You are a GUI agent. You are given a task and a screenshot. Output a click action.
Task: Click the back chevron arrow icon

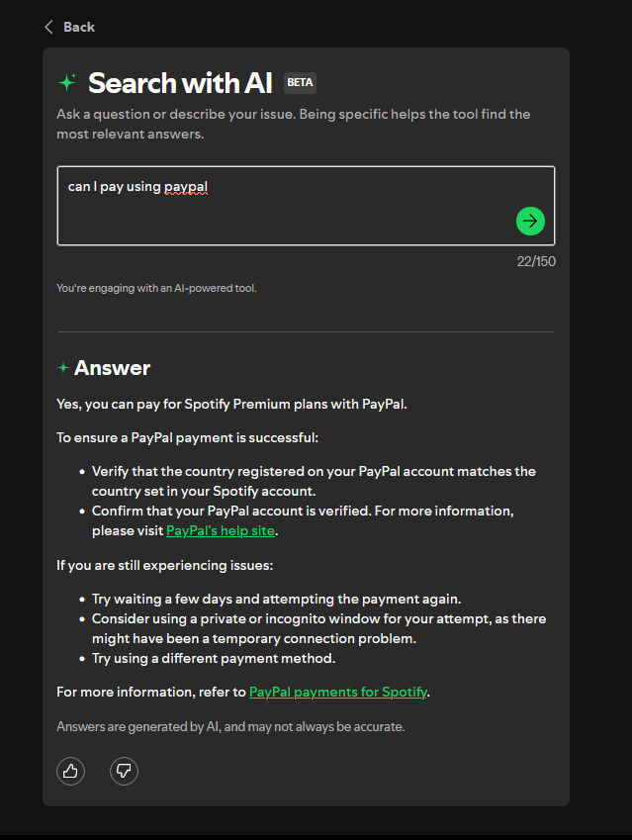[48, 27]
